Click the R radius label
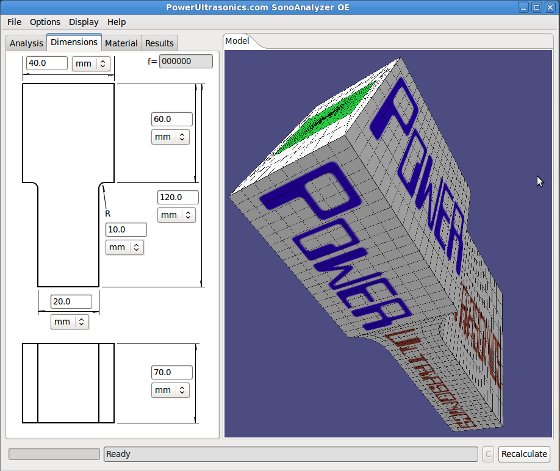 coord(108,214)
